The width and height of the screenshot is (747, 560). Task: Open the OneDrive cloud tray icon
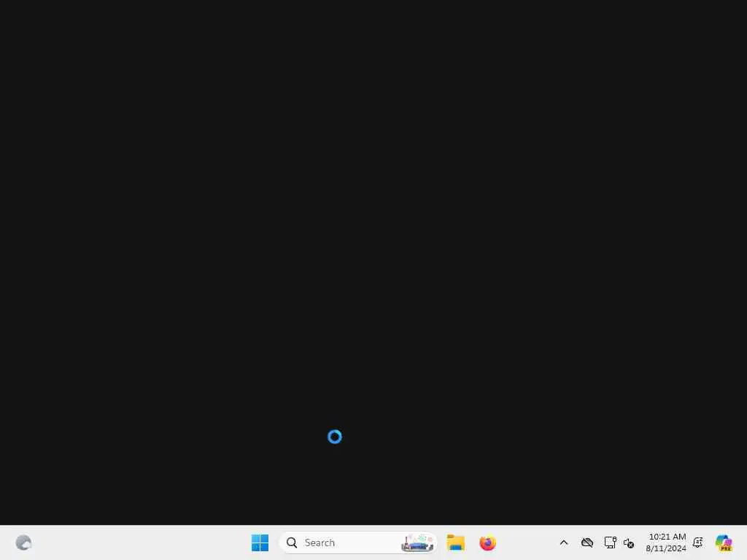[x=587, y=542]
